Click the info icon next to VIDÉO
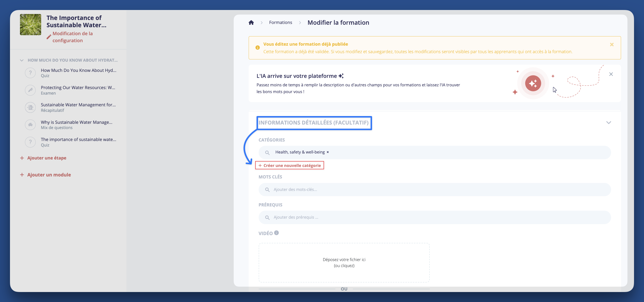 [277, 233]
